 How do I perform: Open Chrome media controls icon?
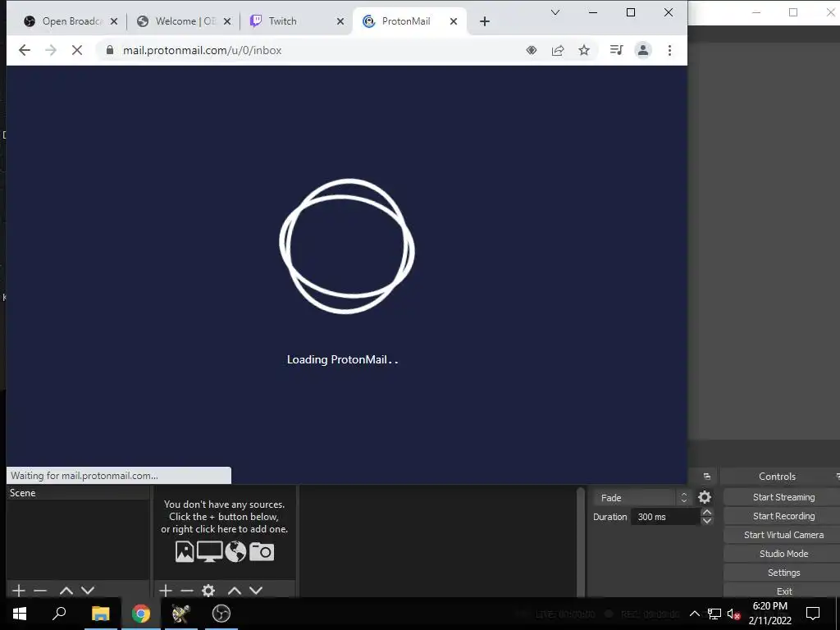617,50
